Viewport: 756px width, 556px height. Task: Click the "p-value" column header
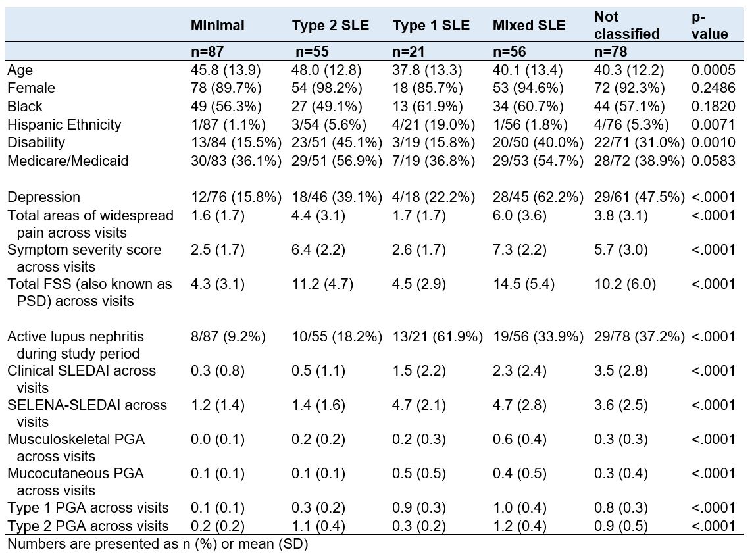[x=710, y=26]
